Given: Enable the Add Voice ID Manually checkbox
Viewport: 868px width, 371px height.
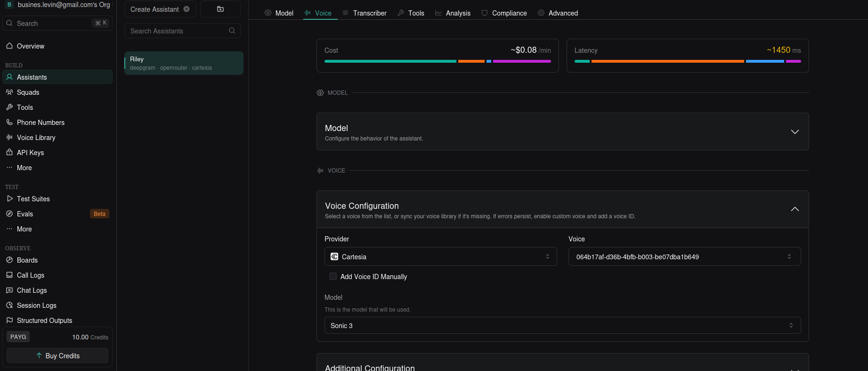Looking at the screenshot, I should tap(333, 276).
